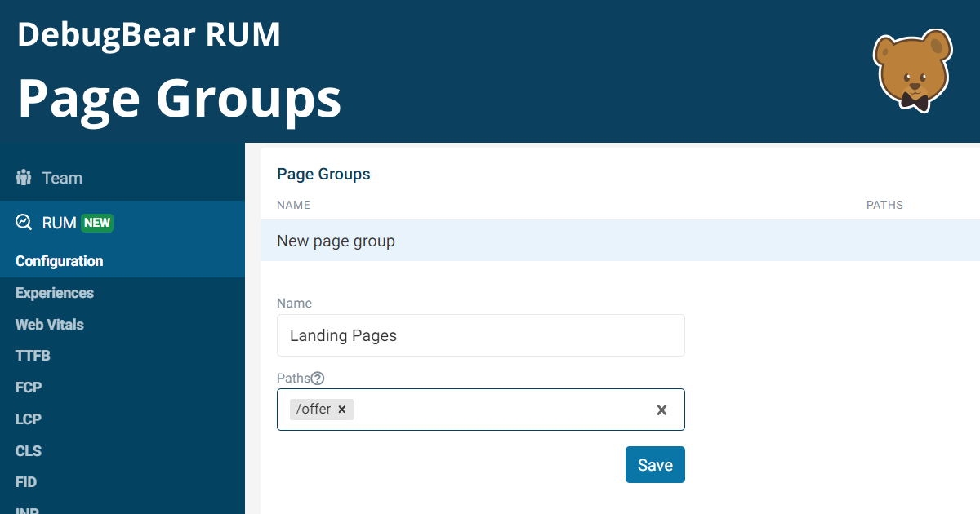Click the people icon next to Team label
Viewport: 980px width, 514px height.
point(22,177)
